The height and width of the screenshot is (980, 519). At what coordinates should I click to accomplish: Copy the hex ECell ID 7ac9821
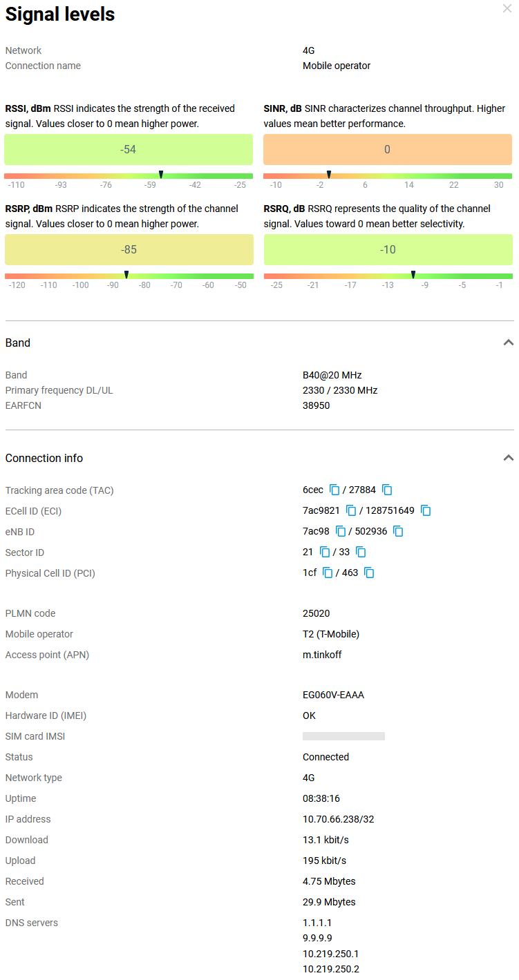click(351, 510)
